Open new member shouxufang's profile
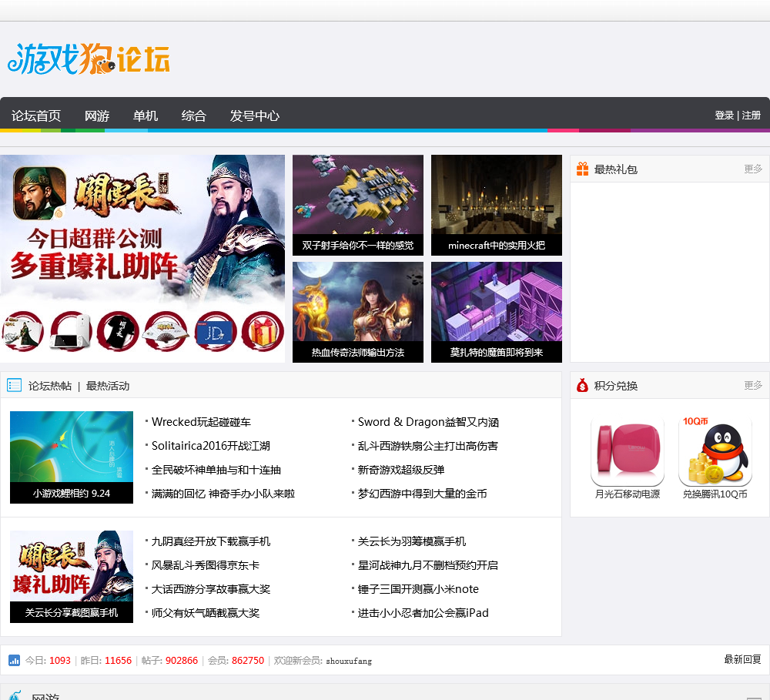This screenshot has height=700, width=770. click(x=349, y=661)
